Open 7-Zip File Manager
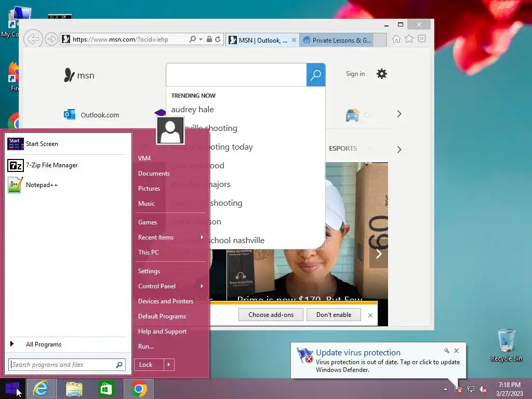This screenshot has height=399, width=532. tap(67, 165)
